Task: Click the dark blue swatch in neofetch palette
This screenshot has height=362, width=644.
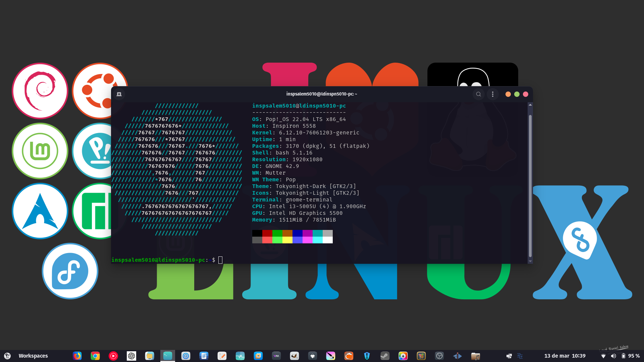Action: pos(298,233)
